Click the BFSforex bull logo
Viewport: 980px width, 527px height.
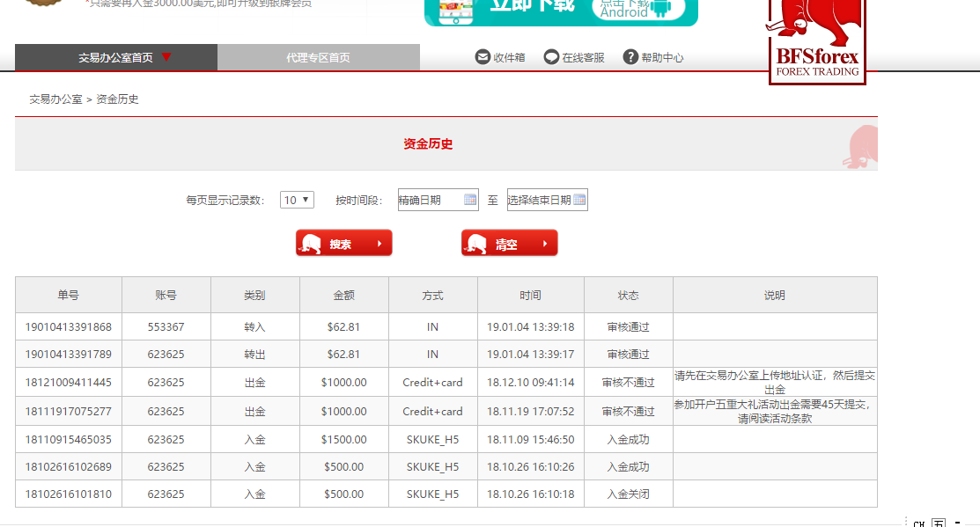pos(817,40)
